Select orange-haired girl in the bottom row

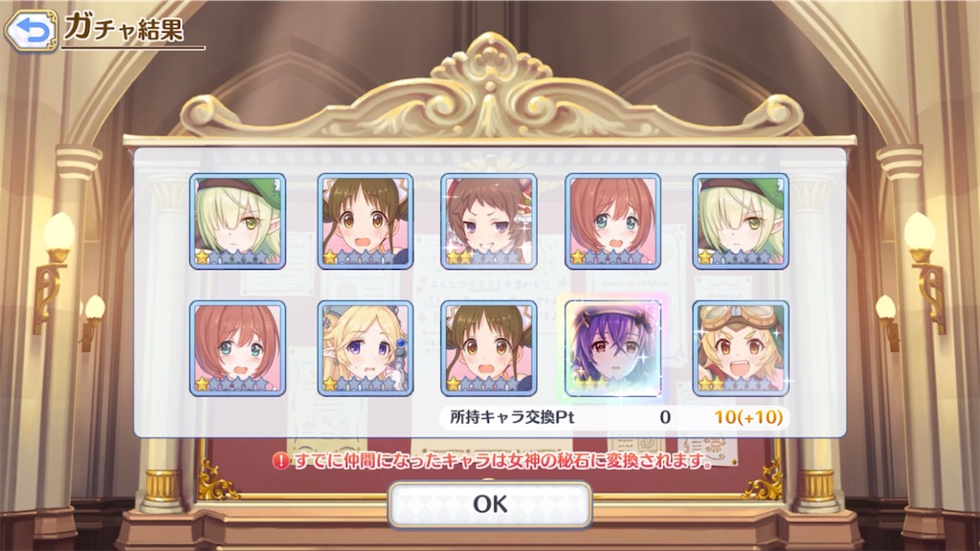pyautogui.click(x=237, y=348)
